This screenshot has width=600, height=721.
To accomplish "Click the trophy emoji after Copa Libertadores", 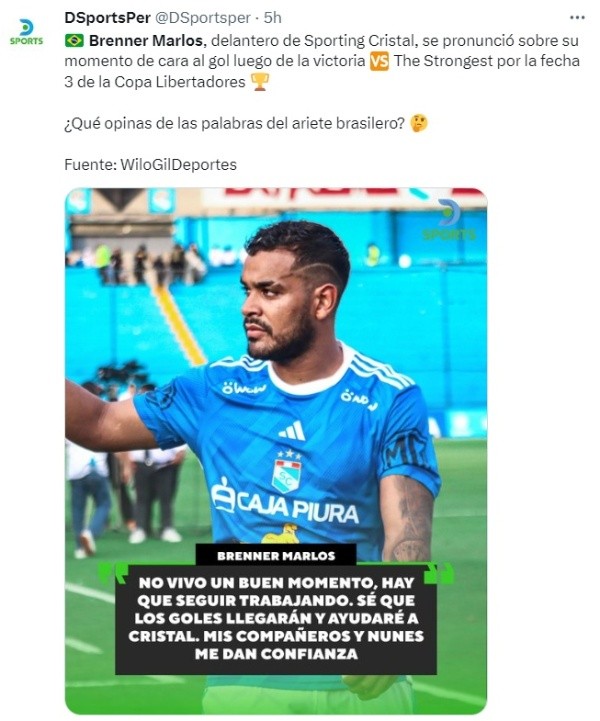I will click(260, 82).
